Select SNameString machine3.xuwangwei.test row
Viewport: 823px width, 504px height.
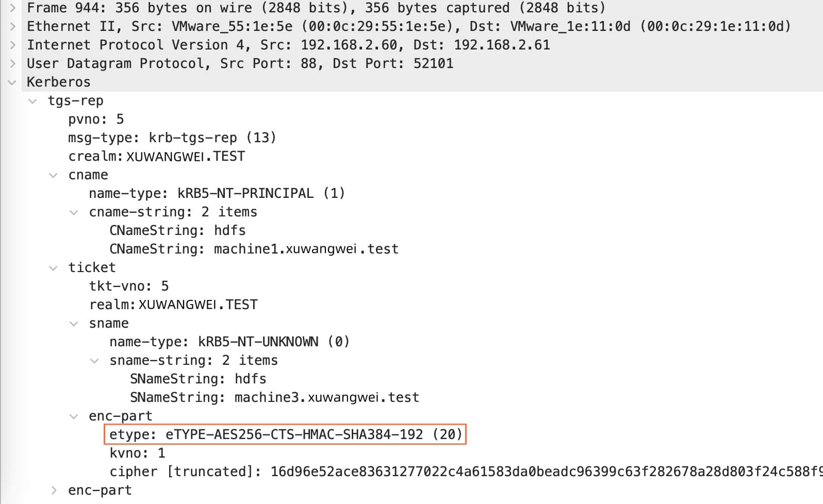click(x=274, y=397)
